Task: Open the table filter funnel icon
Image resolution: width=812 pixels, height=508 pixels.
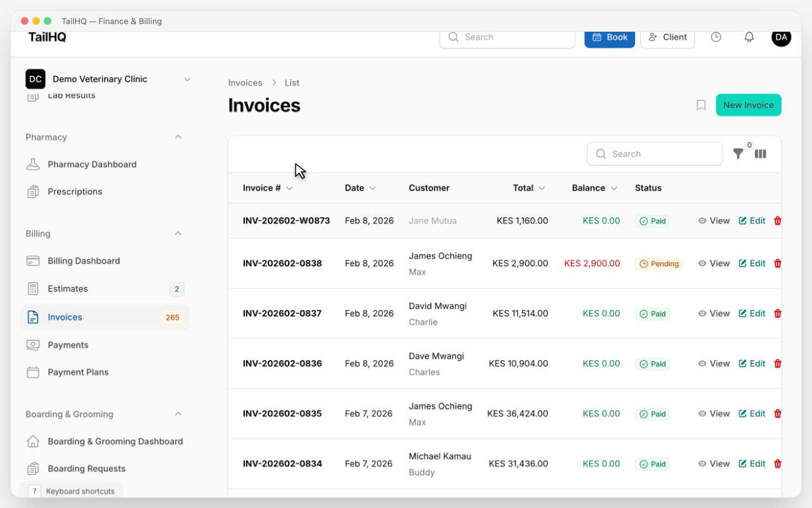Action: point(738,154)
